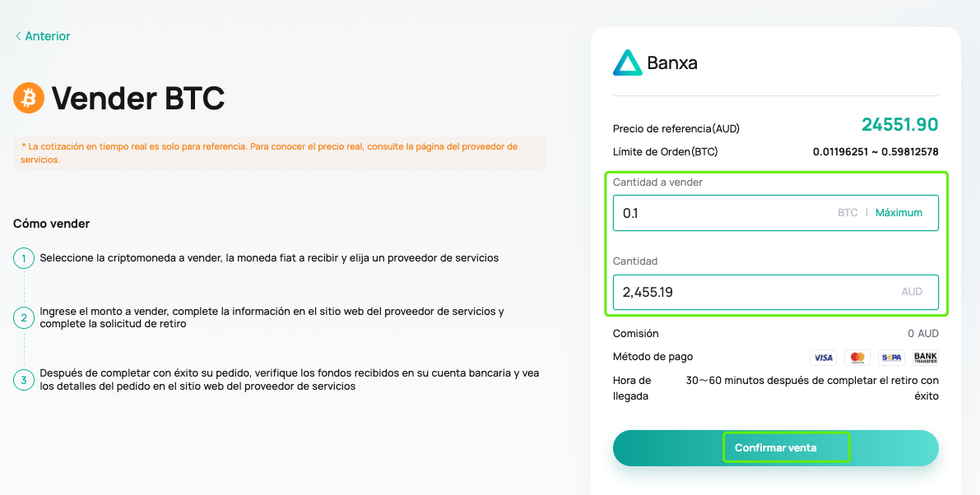980x495 pixels.
Task: Click the Banxa provider name text
Action: click(672, 63)
